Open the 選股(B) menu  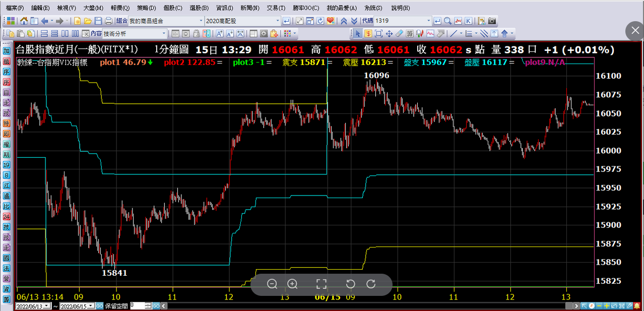tap(199, 8)
